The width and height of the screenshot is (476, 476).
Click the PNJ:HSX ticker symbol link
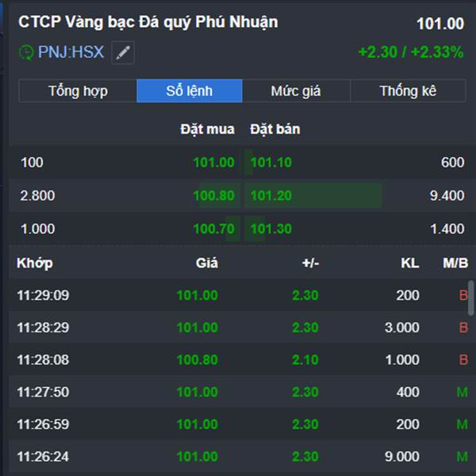tap(71, 53)
